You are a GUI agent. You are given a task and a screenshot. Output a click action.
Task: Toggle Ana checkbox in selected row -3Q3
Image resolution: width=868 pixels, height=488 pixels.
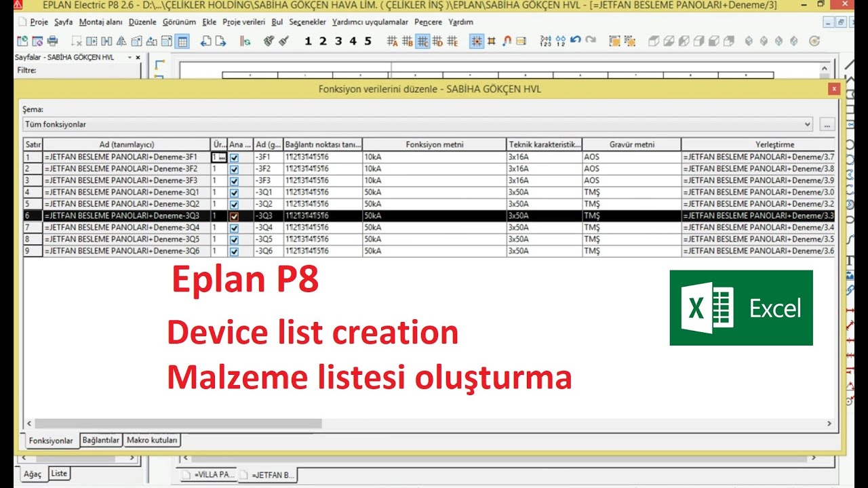[x=234, y=216]
